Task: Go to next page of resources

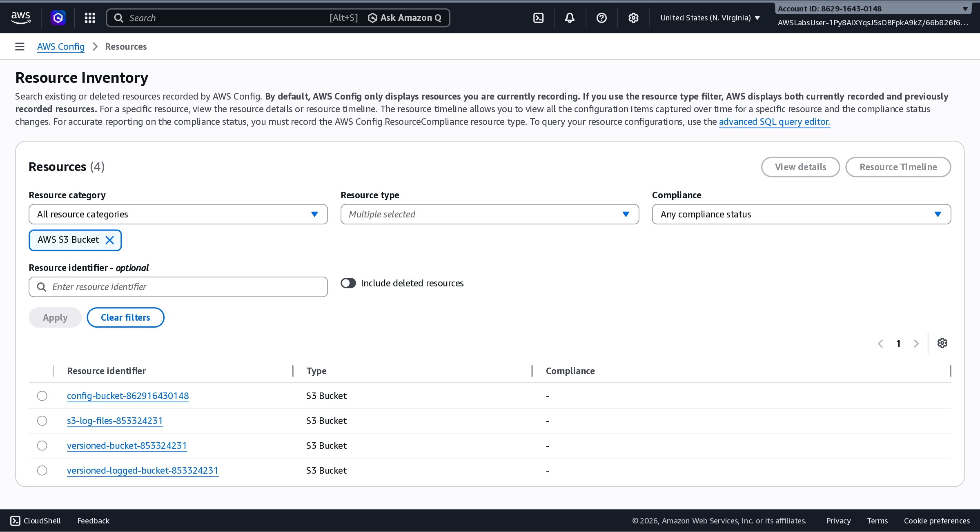Action: coord(916,344)
